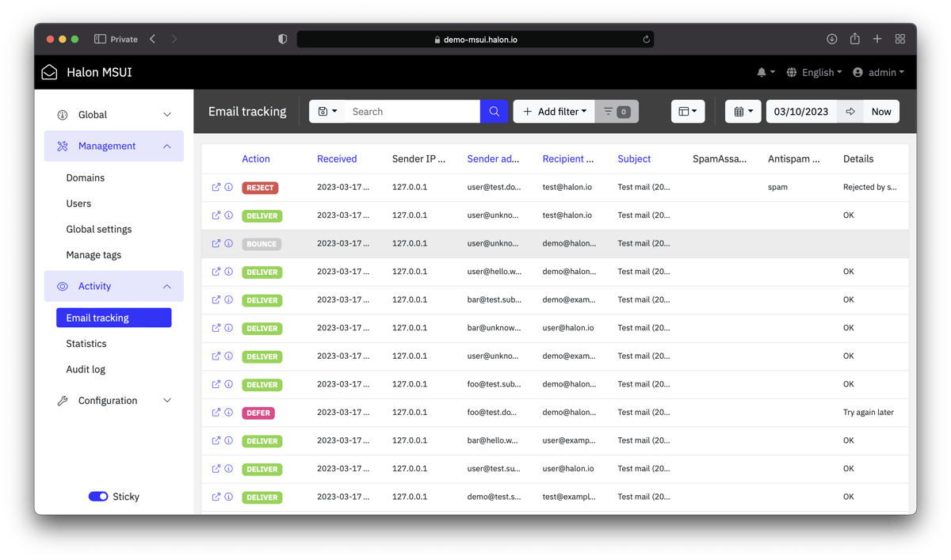Viewport: 951px width, 560px height.
Task: Open Domains in the sidebar
Action: coord(86,178)
